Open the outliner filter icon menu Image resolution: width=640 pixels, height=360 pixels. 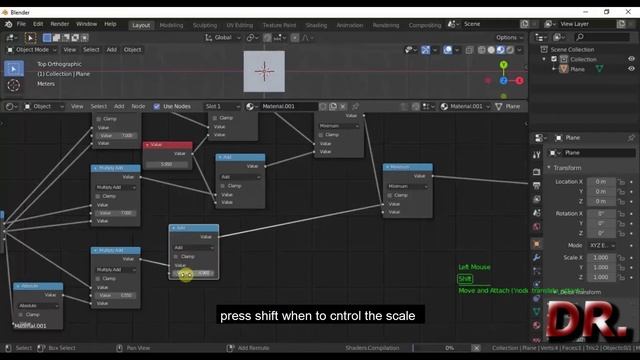pyautogui.click(x=558, y=38)
